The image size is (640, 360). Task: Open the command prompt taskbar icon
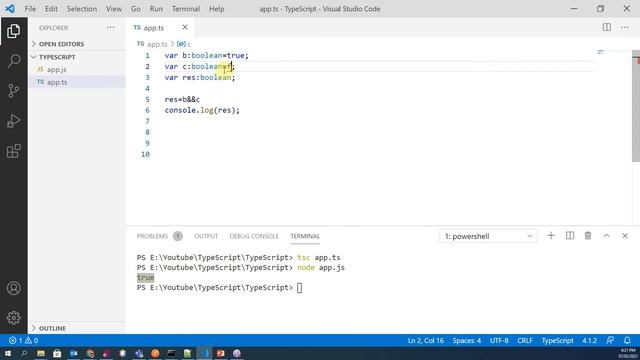click(x=171, y=353)
